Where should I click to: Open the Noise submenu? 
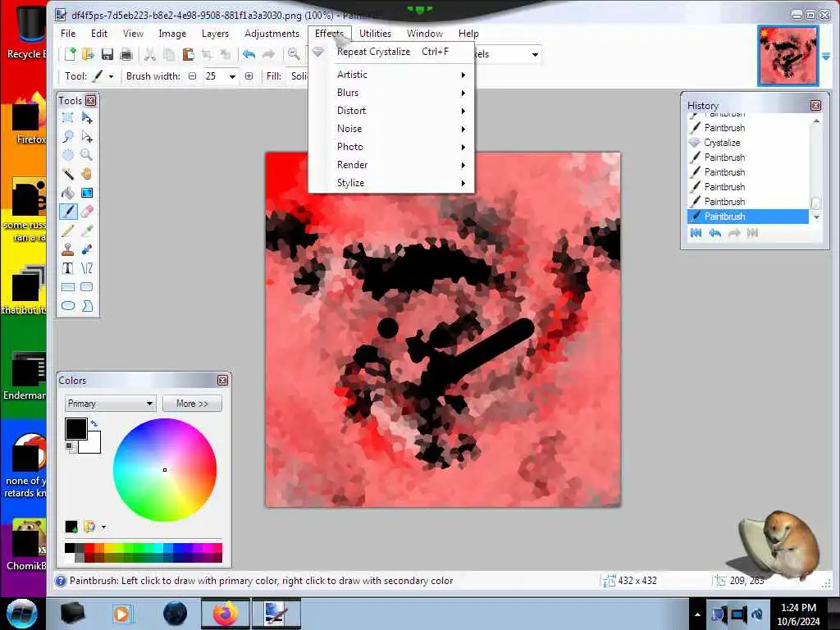coord(391,129)
